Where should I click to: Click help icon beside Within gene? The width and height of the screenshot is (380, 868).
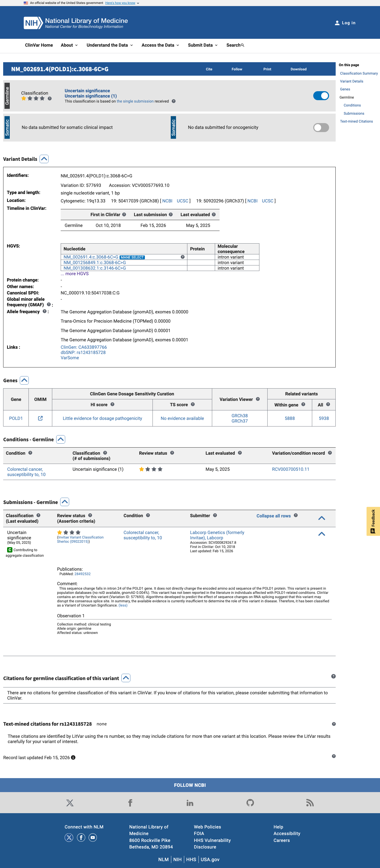click(303, 404)
